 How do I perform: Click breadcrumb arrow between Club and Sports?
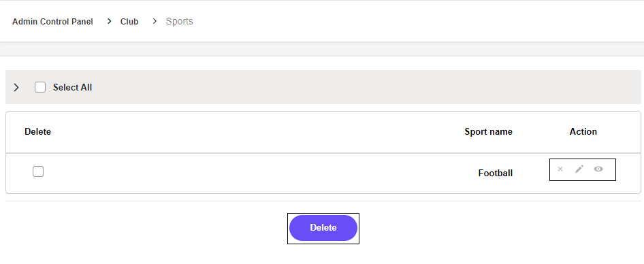[155, 21]
